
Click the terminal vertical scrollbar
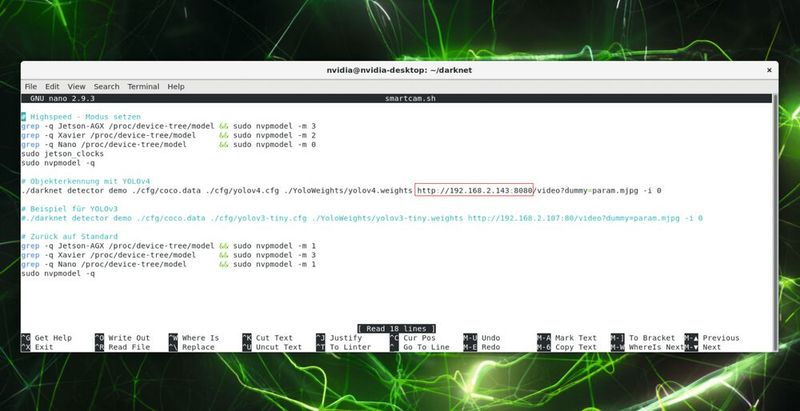(x=776, y=222)
